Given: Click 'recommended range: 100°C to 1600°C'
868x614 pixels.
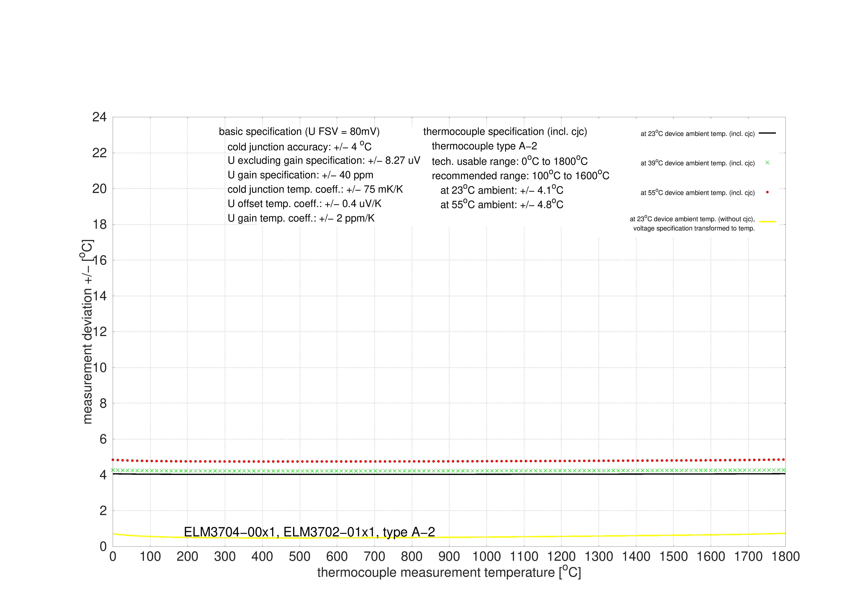Looking at the screenshot, I should click(x=521, y=175).
